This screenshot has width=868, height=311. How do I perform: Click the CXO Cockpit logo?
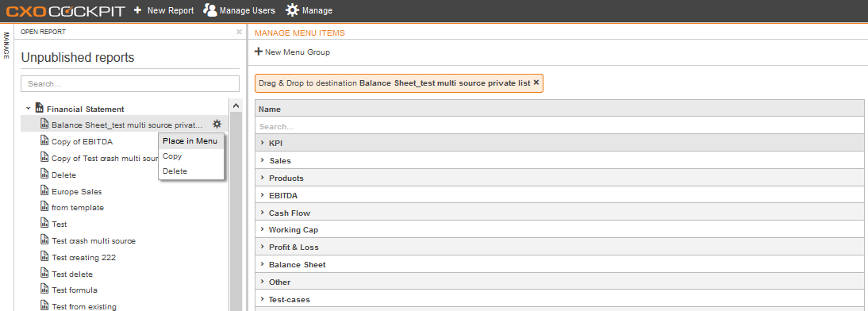pyautogui.click(x=66, y=10)
